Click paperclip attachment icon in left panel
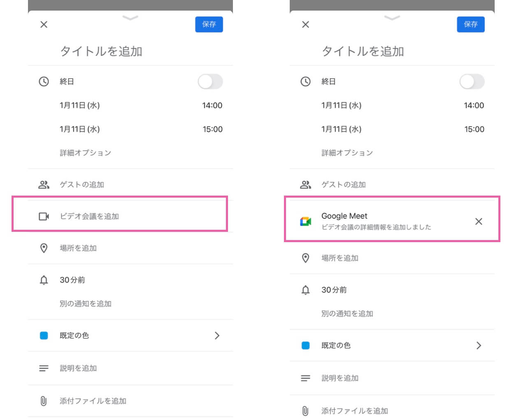Screen dimensions: 521x420 coord(44,401)
